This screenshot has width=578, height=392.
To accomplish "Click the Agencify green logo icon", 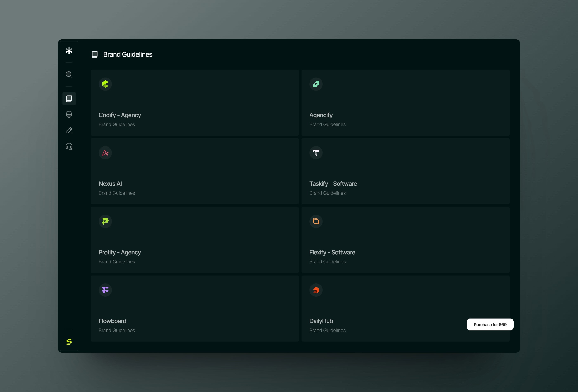I will (x=316, y=84).
